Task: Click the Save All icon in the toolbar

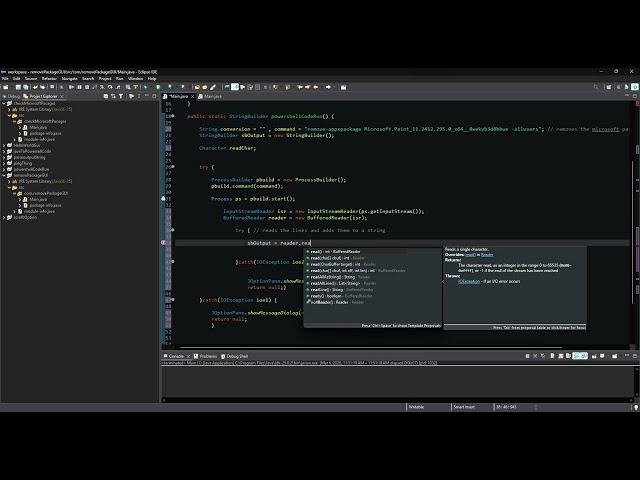Action: point(26,87)
